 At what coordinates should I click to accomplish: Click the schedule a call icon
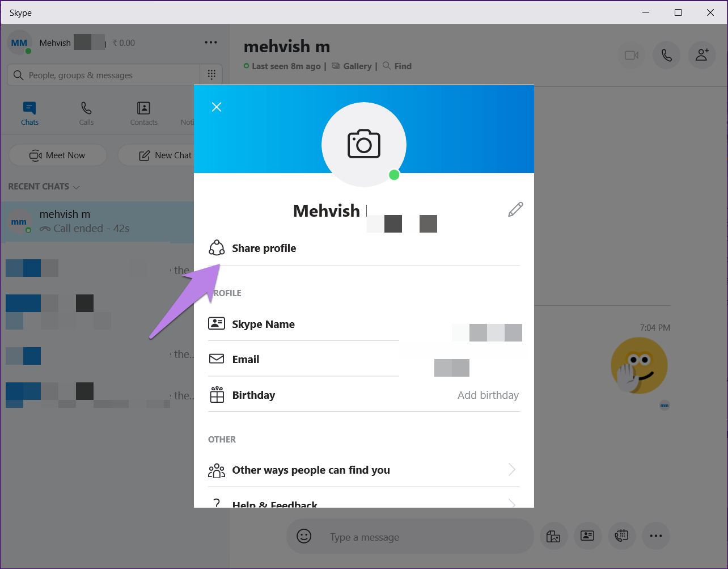click(x=621, y=536)
